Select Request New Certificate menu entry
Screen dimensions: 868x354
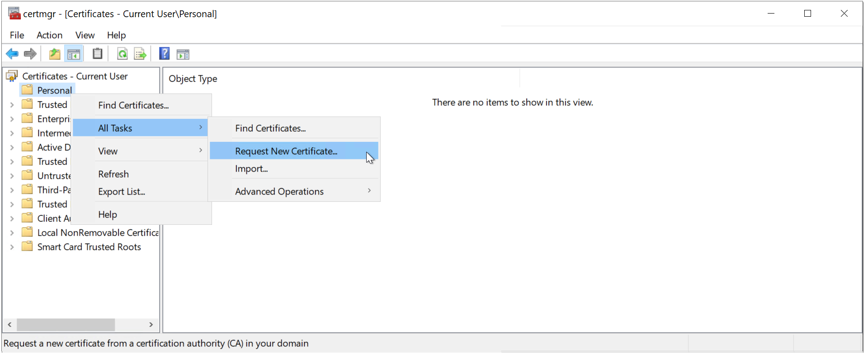click(286, 151)
